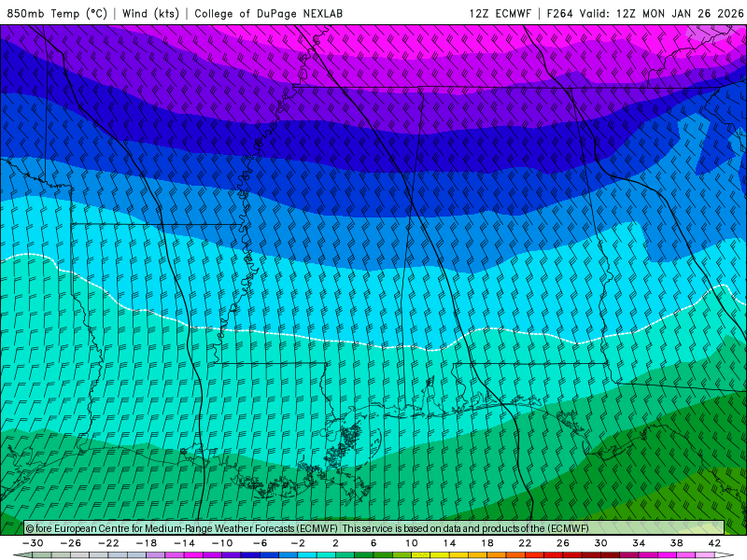
Task: Click the "-10" colorbar label
Action: [222, 543]
